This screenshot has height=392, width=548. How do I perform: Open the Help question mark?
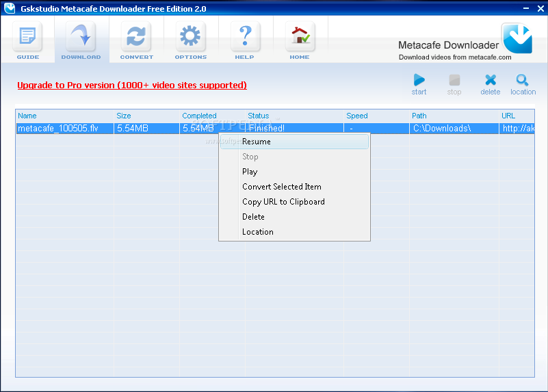point(245,40)
